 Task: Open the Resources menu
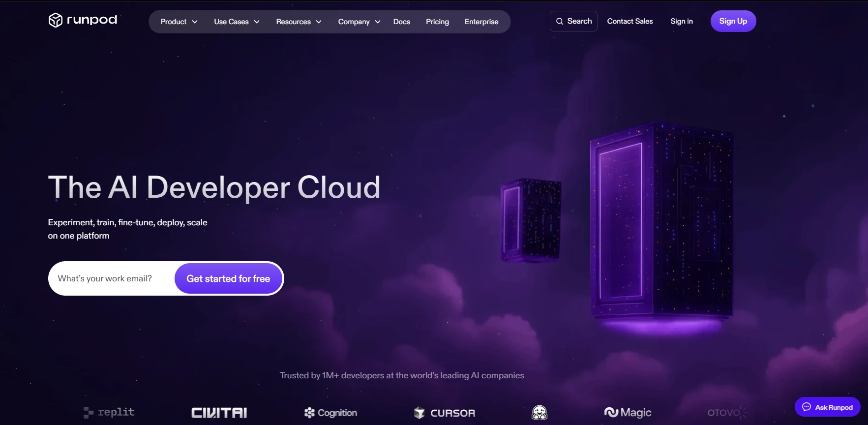tap(299, 22)
